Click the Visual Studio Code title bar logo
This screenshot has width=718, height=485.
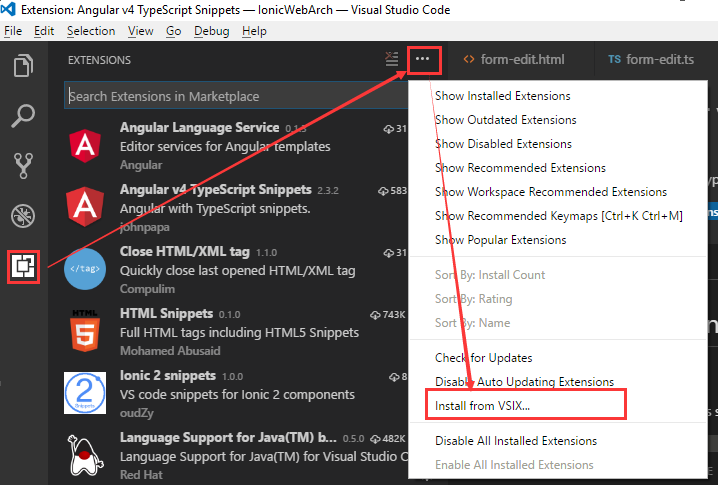click(8, 9)
